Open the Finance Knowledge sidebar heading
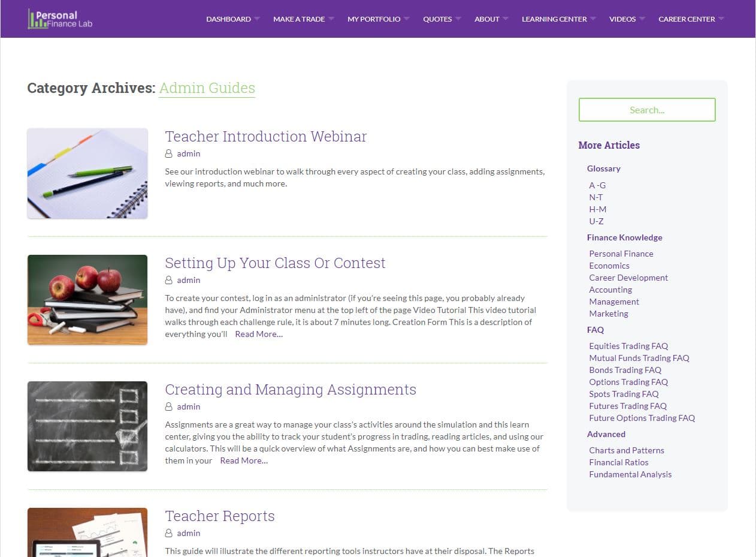Screen dimensions: 756x557 pyautogui.click(x=625, y=238)
